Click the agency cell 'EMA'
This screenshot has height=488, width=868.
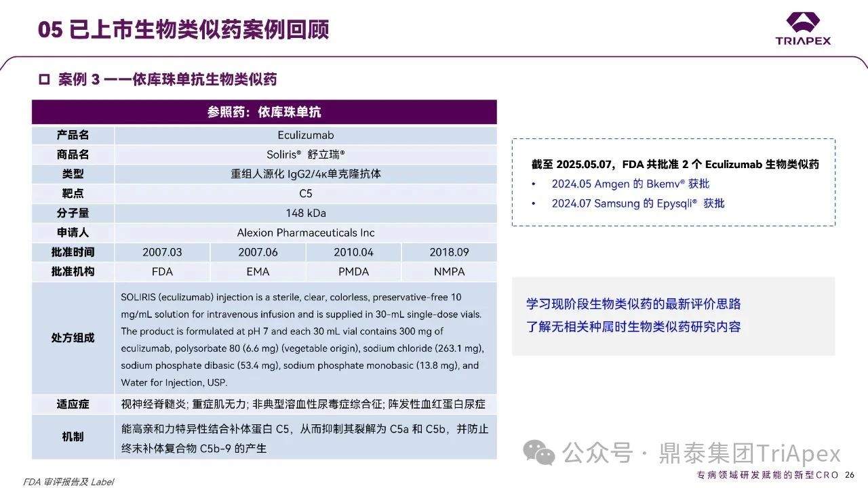click(258, 272)
